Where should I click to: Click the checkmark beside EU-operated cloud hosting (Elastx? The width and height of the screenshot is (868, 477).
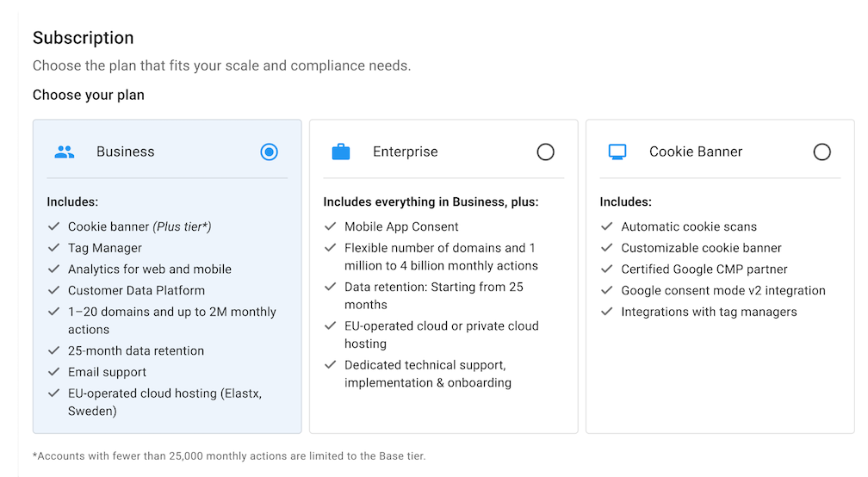pos(53,393)
